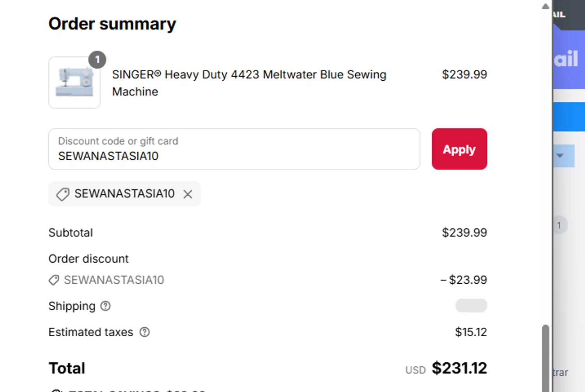585x392 pixels.
Task: Click the Order summary heading
Action: click(x=112, y=24)
